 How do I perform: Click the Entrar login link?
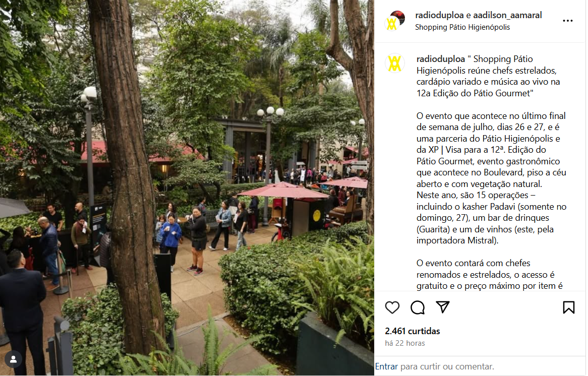click(x=386, y=366)
